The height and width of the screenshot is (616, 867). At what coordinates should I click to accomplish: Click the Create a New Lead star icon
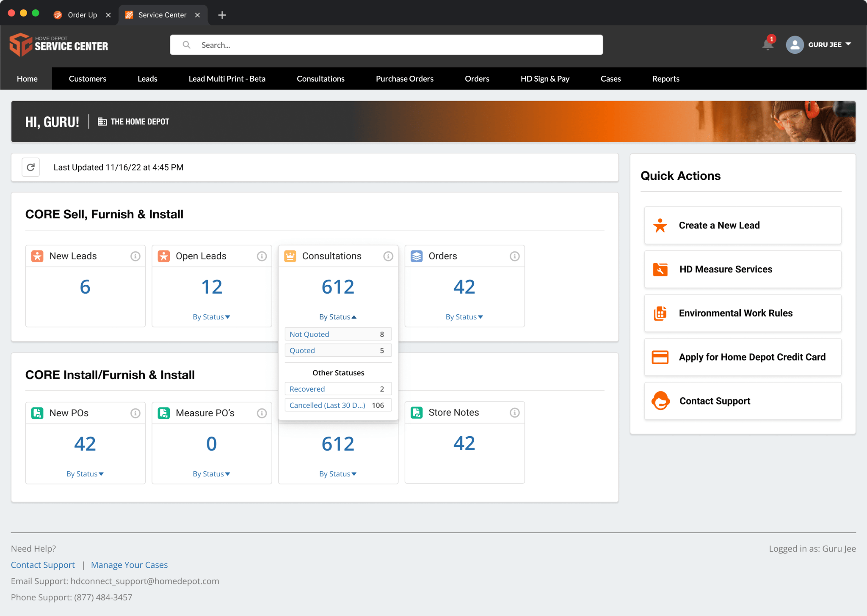click(660, 225)
